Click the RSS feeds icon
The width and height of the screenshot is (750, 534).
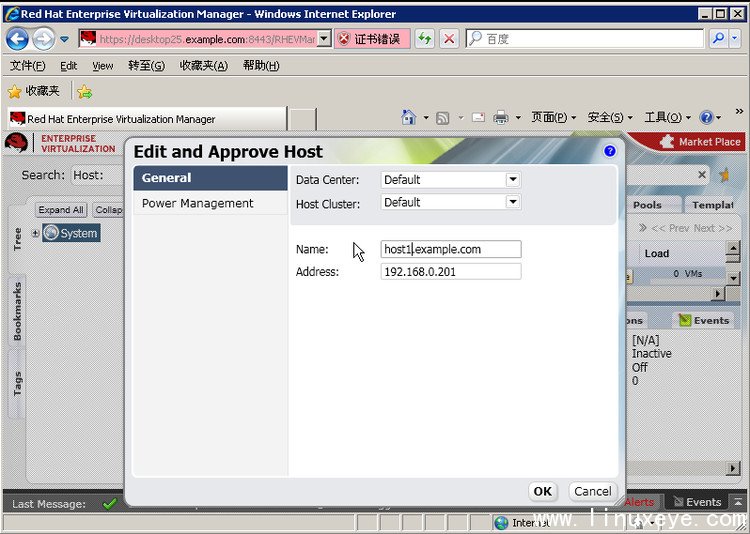(x=442, y=118)
